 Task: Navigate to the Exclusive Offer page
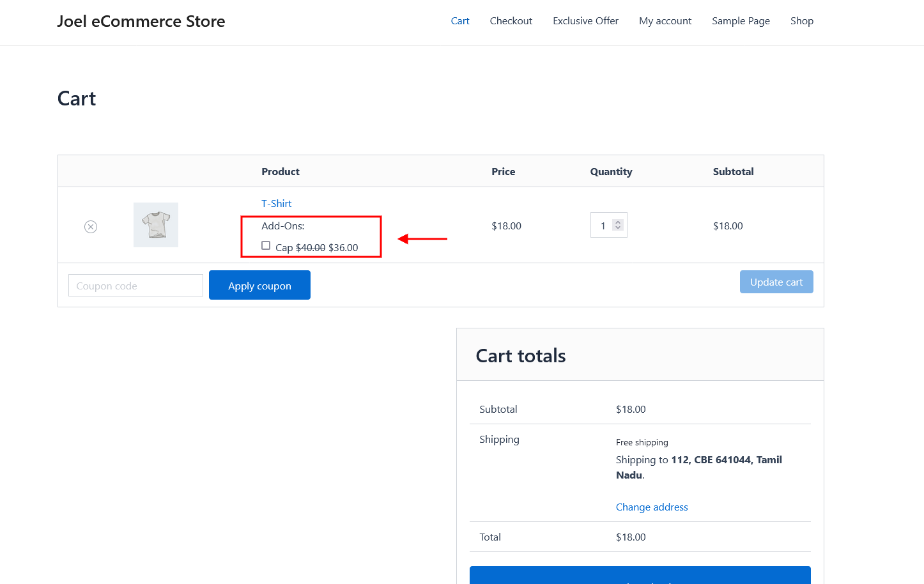(585, 21)
